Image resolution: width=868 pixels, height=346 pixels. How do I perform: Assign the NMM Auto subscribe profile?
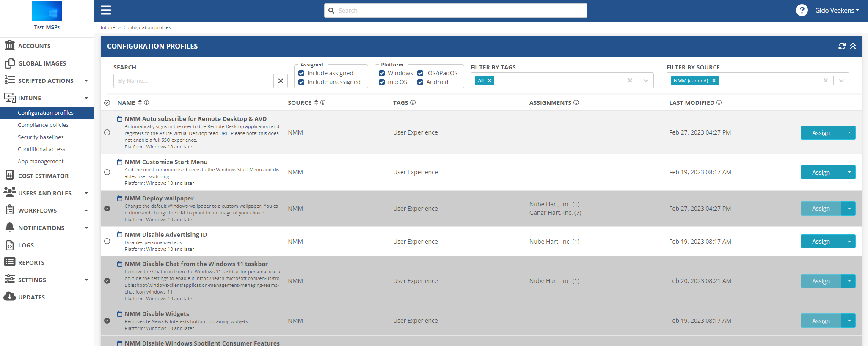click(x=820, y=133)
